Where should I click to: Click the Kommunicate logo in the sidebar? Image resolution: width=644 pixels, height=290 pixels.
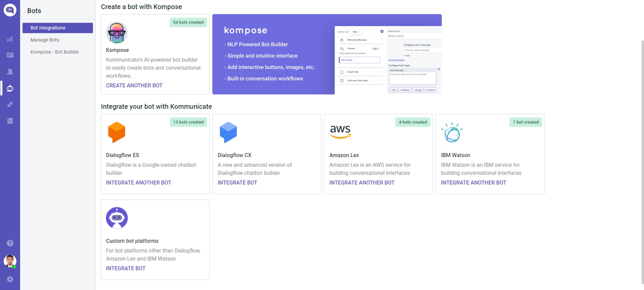pos(10,10)
